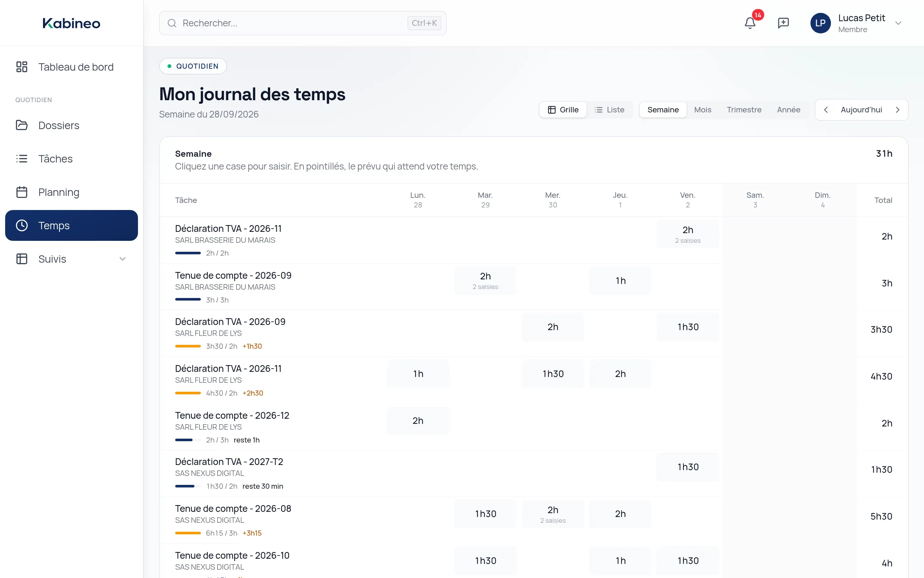Click the Ctrl+K shortcut hint
The height and width of the screenshot is (578, 924).
click(x=424, y=23)
